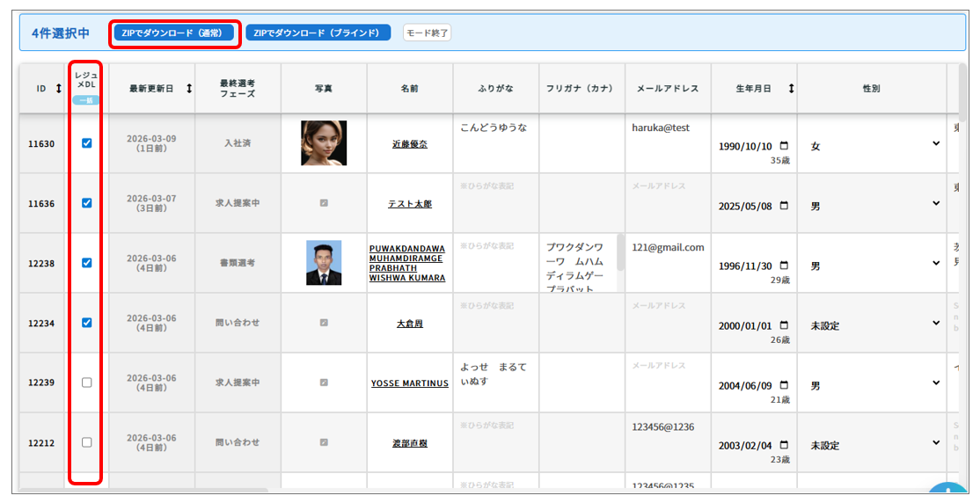Viewport: 980px width, 503px height.
Task: Open calendar picker for birthdate 1990/10/10
Action: (784, 146)
